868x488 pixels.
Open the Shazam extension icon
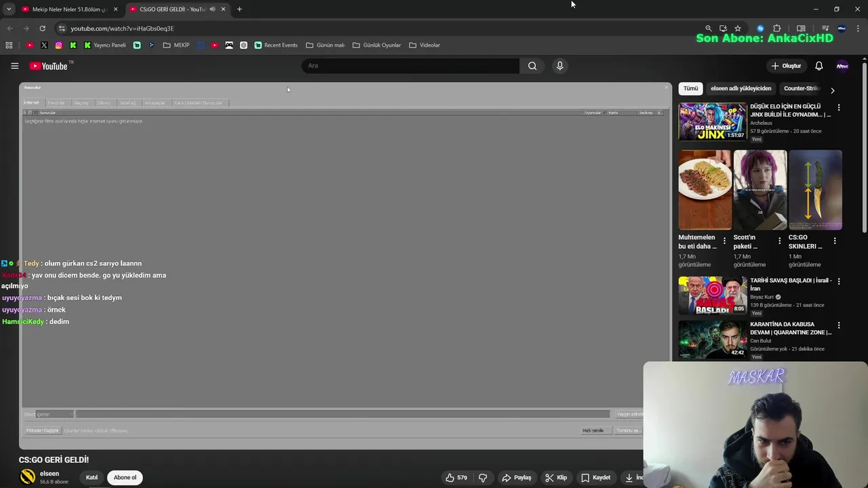[x=760, y=28]
